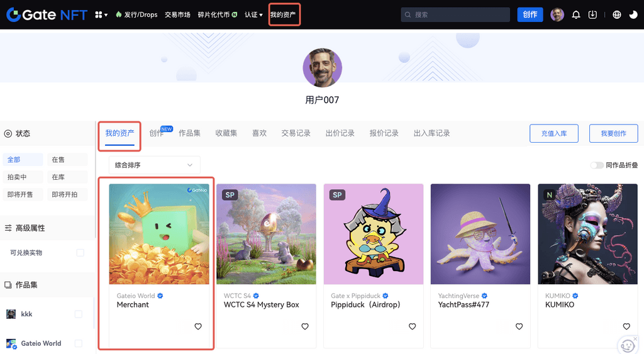Open the customer support chat icon
This screenshot has width=644, height=354.
pyautogui.click(x=627, y=345)
